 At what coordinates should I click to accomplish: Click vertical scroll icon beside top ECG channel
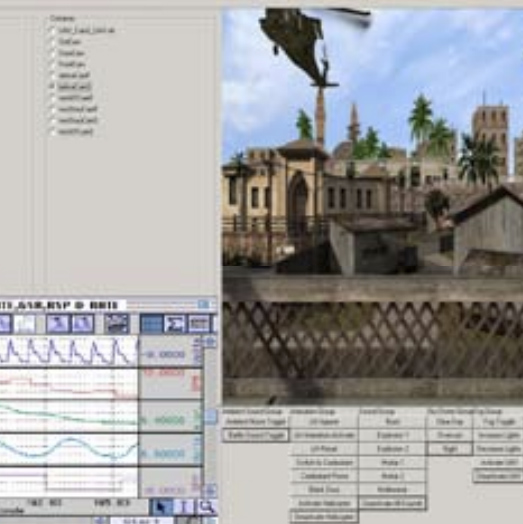tap(210, 342)
